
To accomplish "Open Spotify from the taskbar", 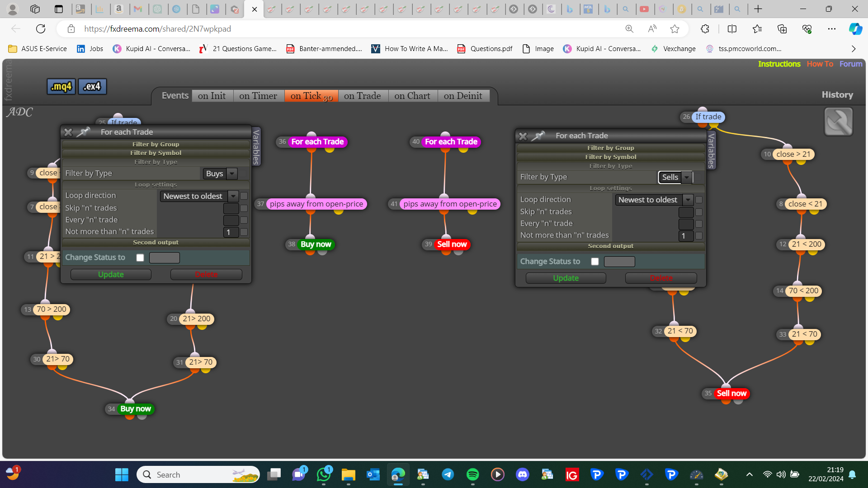I will click(x=472, y=474).
